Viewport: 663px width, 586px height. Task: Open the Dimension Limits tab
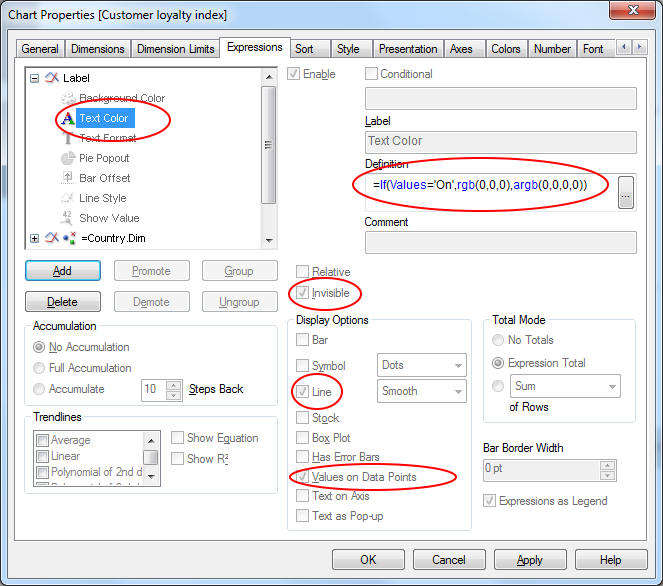tap(175, 49)
